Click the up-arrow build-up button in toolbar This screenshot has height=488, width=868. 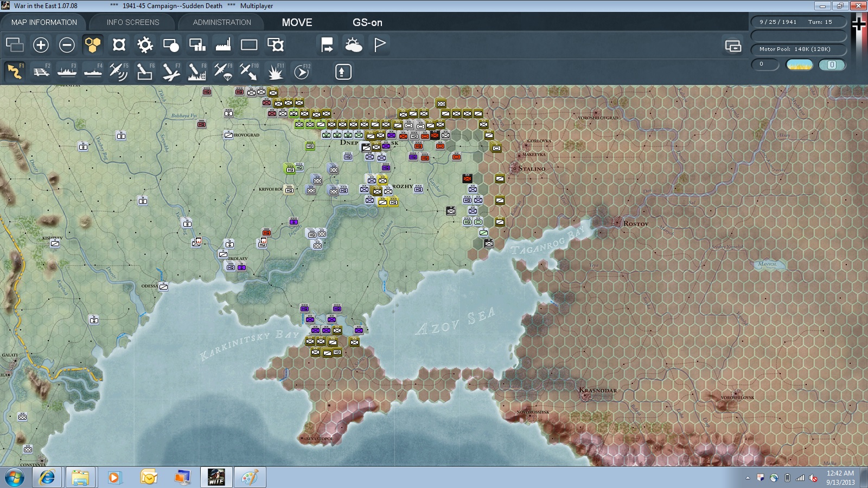343,72
